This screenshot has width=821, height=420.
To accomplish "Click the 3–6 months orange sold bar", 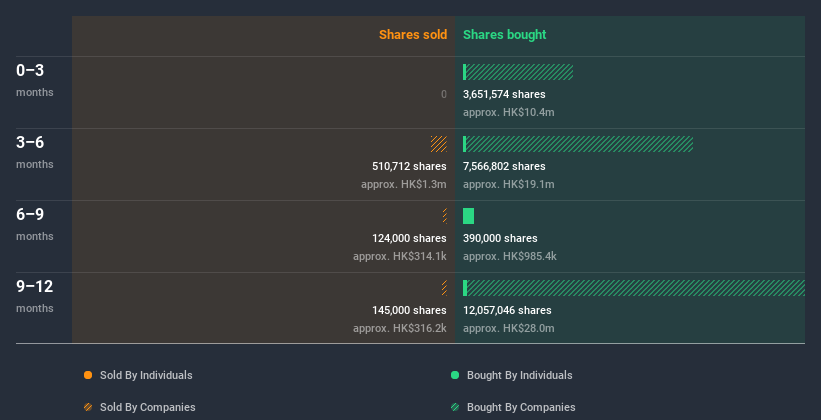I will coord(439,144).
